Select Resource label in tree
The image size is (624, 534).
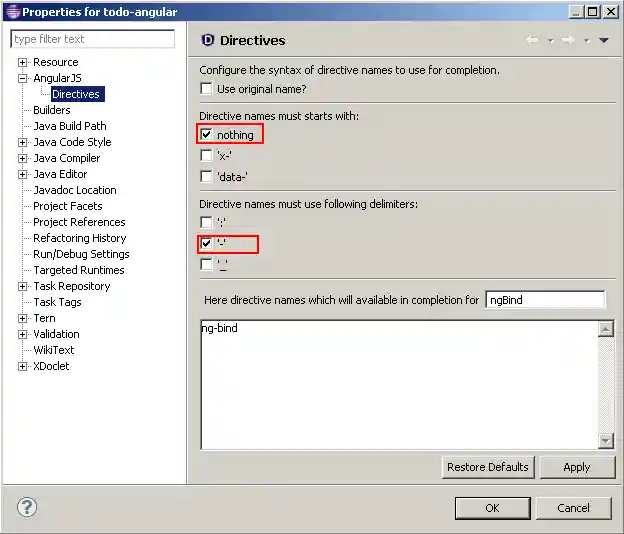pos(56,62)
